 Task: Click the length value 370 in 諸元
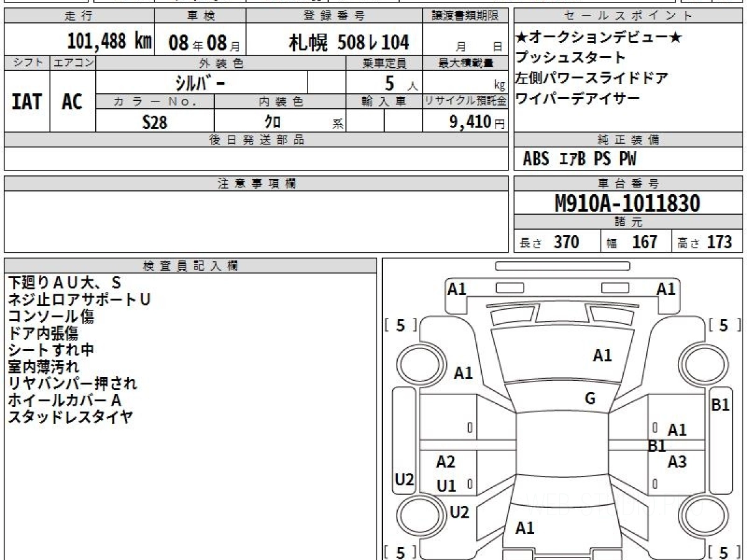pos(566,242)
